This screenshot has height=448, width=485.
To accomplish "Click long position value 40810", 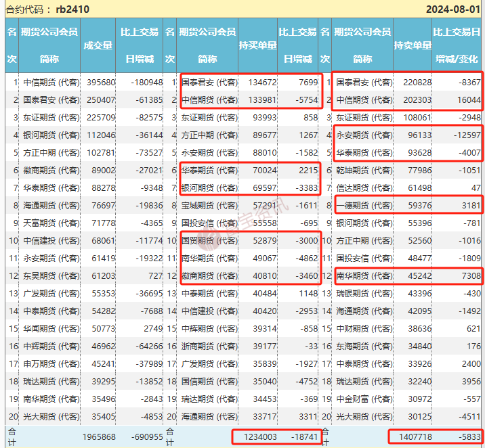I will (x=265, y=276).
